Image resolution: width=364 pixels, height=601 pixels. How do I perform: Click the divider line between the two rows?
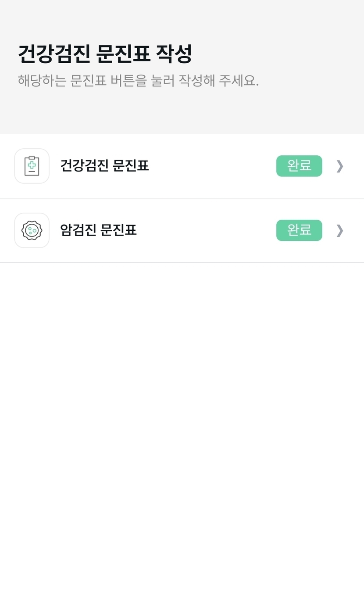(x=182, y=198)
